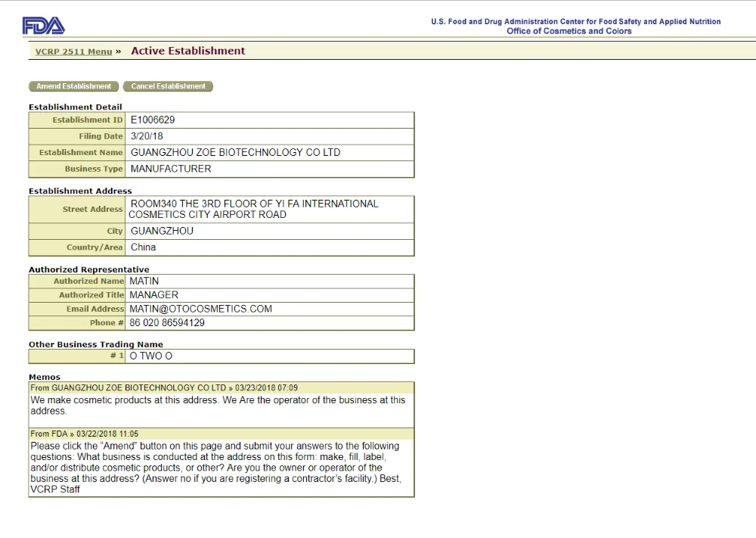Click the Street Address field label
This screenshot has width=756, height=538.
point(92,209)
